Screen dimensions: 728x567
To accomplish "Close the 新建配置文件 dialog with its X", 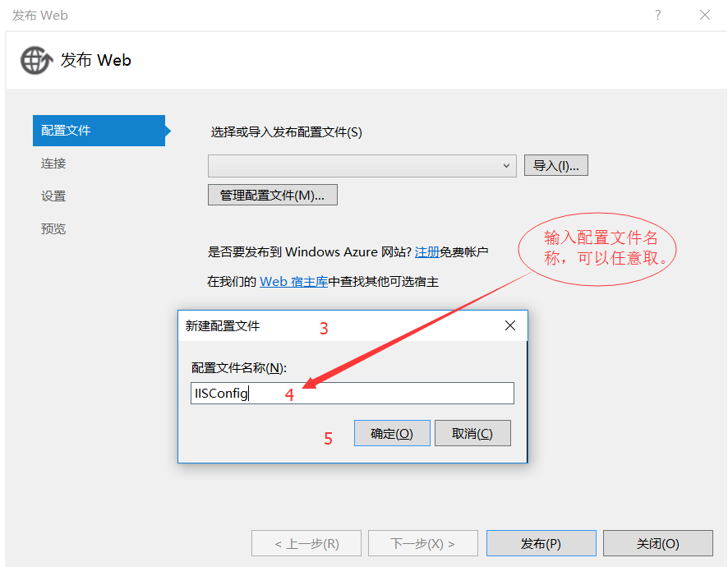I will pyautogui.click(x=510, y=325).
